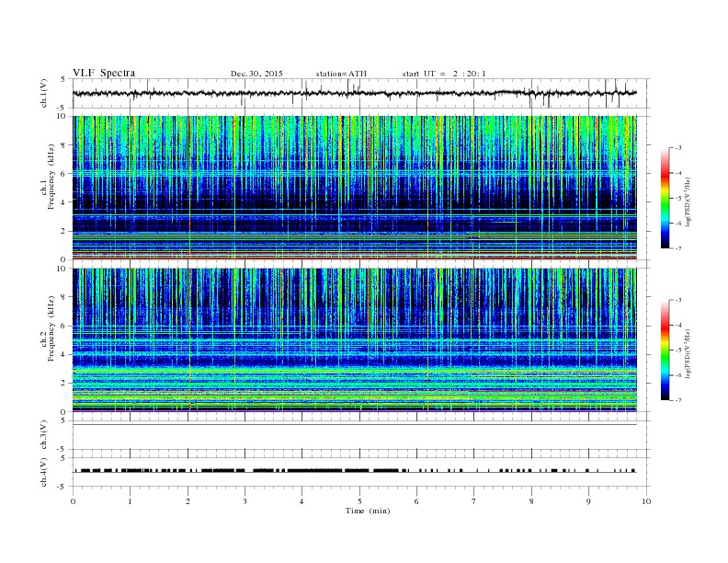
Task: Click the "VLF Spectra" plot title
Action: 104,73
